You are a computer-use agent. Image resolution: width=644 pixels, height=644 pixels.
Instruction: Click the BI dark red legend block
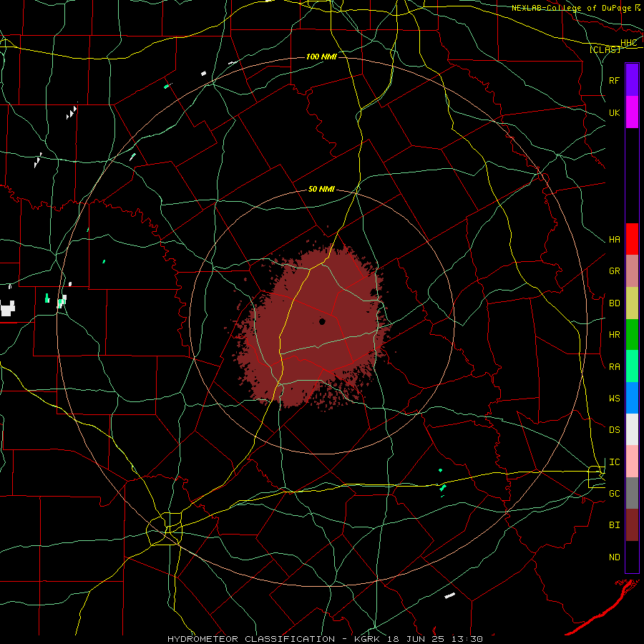(x=632, y=525)
